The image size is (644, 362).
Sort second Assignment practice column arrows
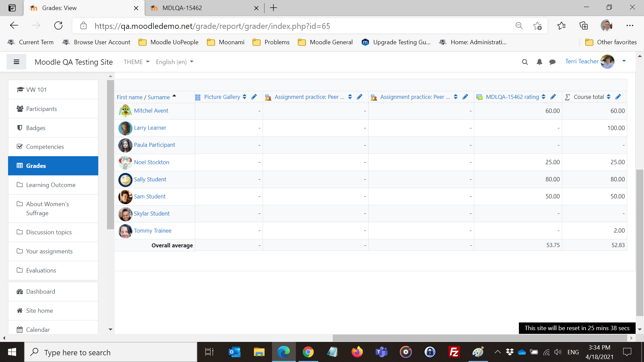point(455,97)
